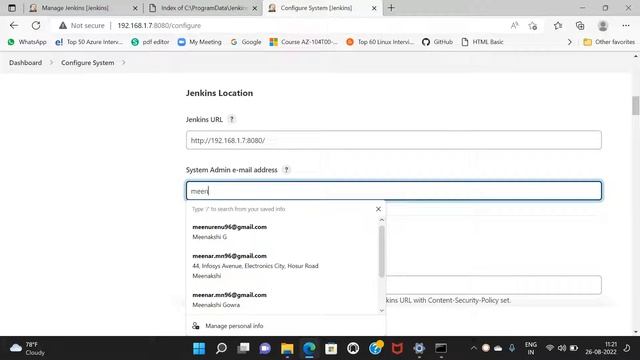
Task: Open volume control in system tray
Action: (562, 348)
